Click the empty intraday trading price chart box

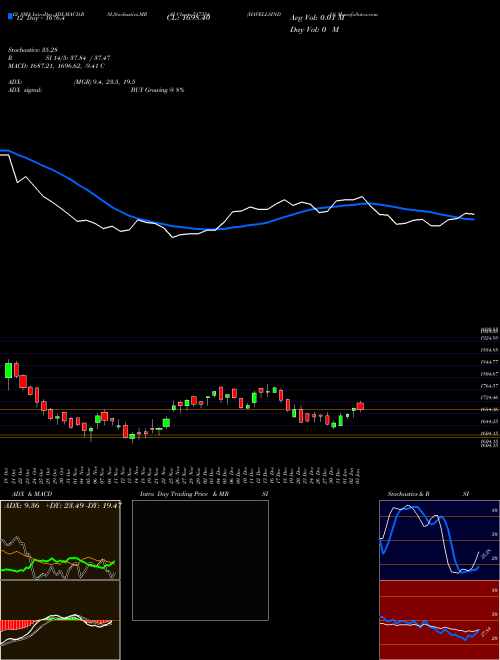pyautogui.click(x=200, y=560)
